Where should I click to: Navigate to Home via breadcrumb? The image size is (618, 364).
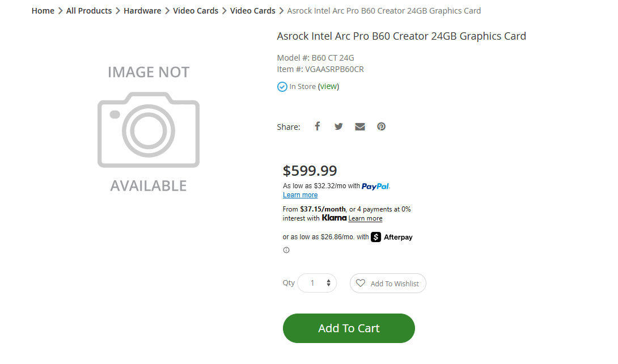[43, 10]
